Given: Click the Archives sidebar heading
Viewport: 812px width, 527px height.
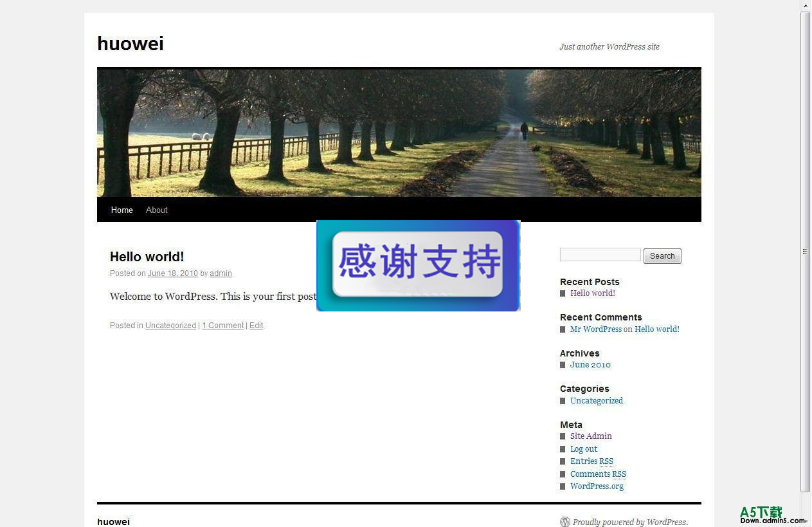Looking at the screenshot, I should [580, 353].
